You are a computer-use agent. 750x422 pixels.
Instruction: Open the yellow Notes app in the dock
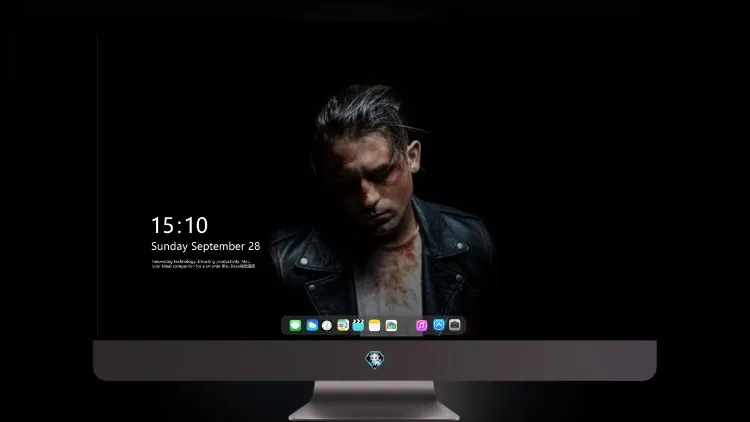(375, 325)
